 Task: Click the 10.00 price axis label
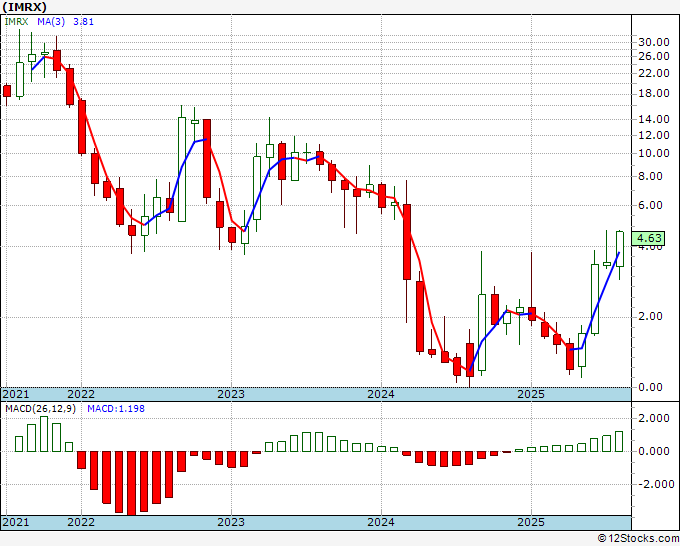point(654,153)
